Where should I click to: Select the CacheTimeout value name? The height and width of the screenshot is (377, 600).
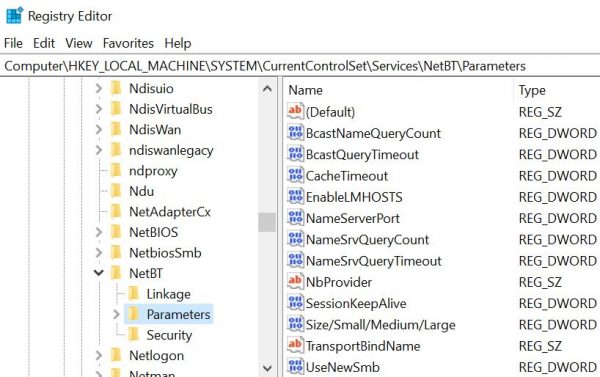(347, 176)
